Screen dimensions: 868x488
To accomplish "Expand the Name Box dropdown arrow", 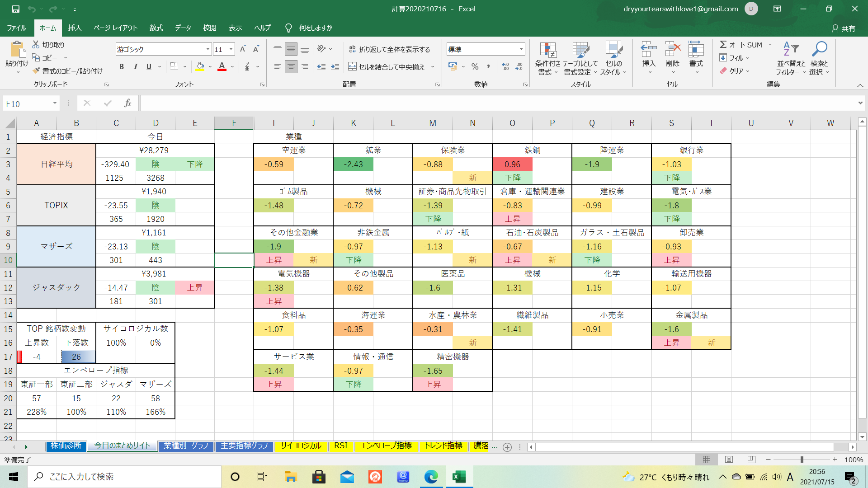I will (55, 103).
